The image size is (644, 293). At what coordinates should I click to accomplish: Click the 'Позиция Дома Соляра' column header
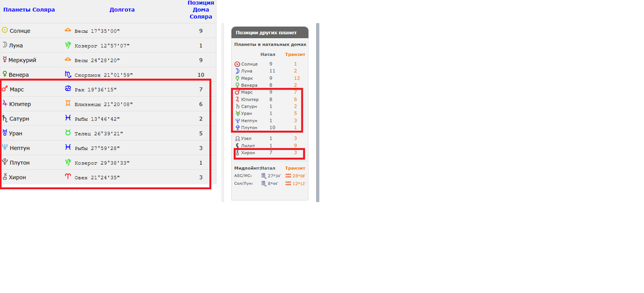coord(201,10)
